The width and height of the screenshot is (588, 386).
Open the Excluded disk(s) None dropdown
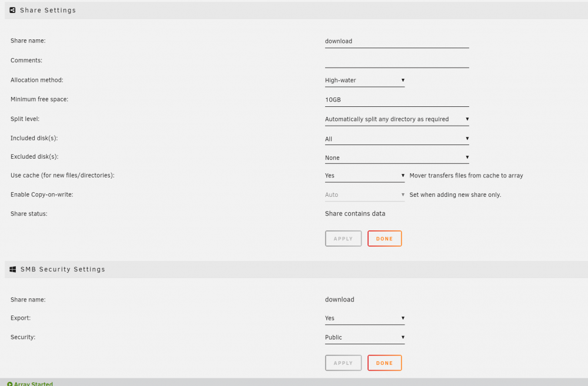point(397,157)
